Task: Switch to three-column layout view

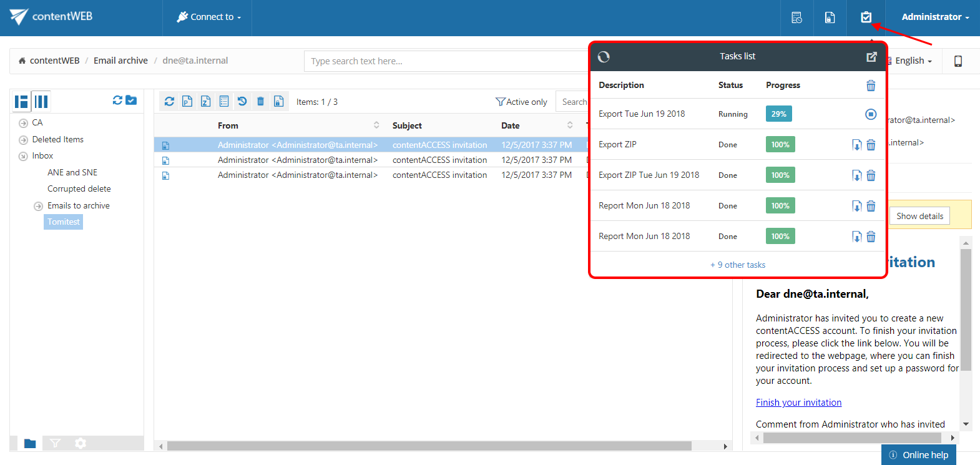Action: coord(41,101)
